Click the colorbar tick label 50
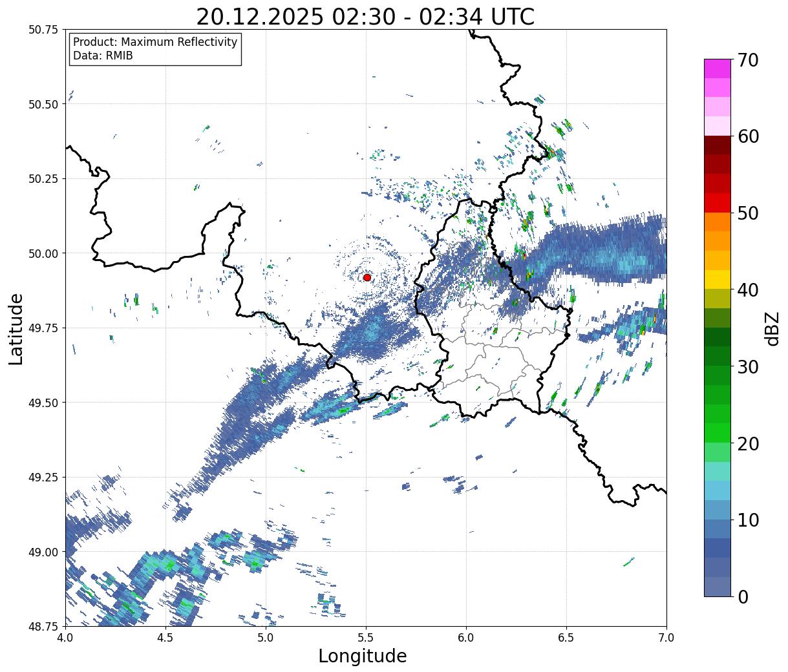Image resolution: width=788 pixels, height=672 pixels. (748, 213)
